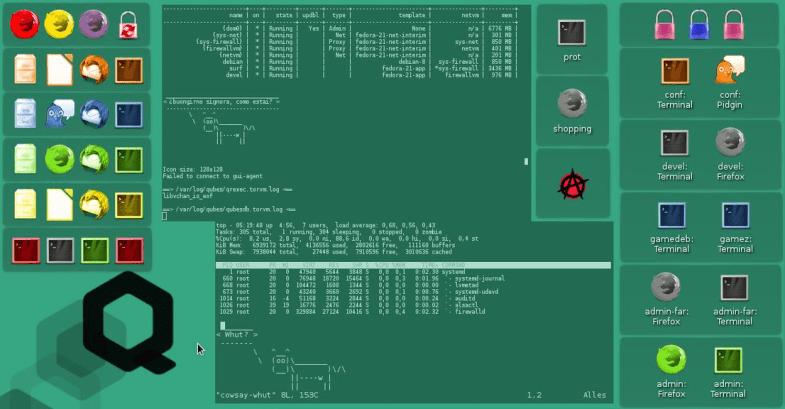Open the green Thunderbird mail icon

pos(94,159)
